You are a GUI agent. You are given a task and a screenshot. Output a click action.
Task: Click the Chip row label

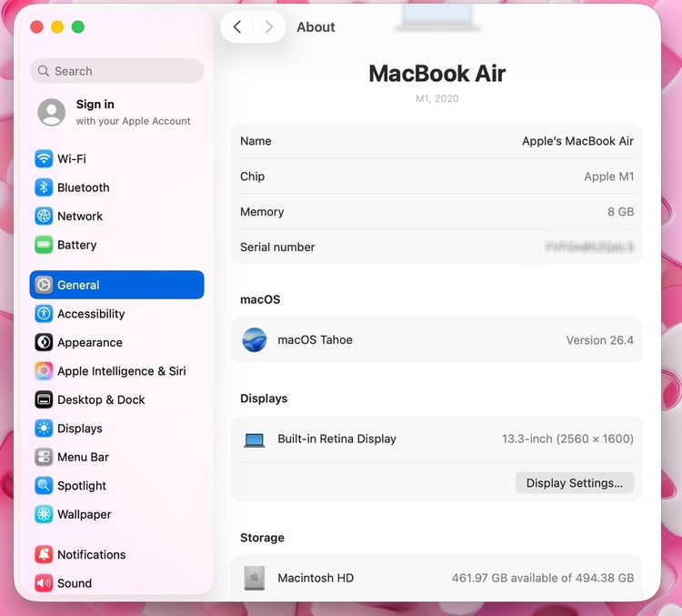click(x=252, y=177)
